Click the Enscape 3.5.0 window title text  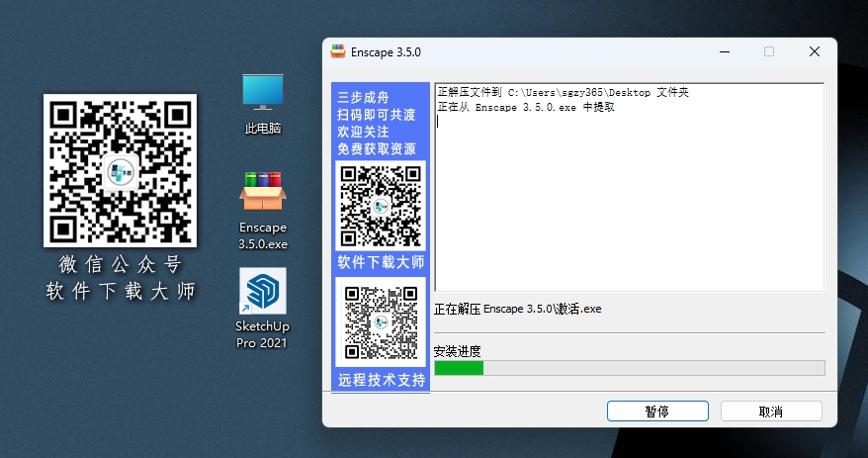tap(386, 52)
